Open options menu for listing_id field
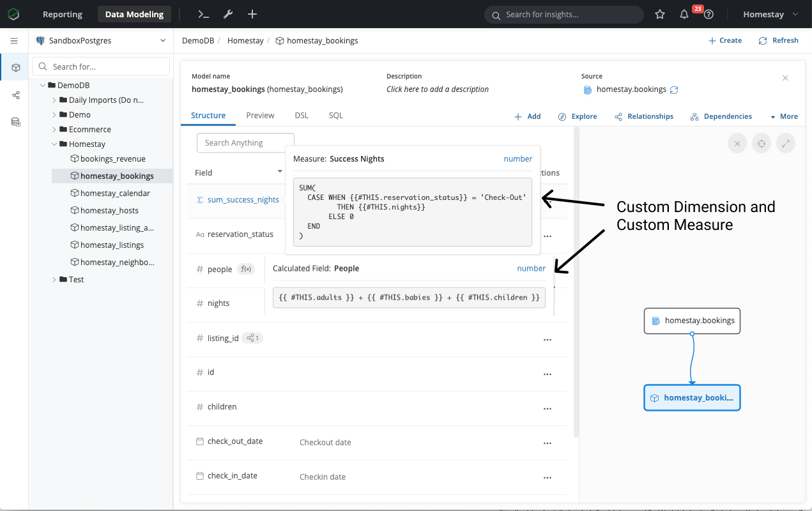 (547, 339)
